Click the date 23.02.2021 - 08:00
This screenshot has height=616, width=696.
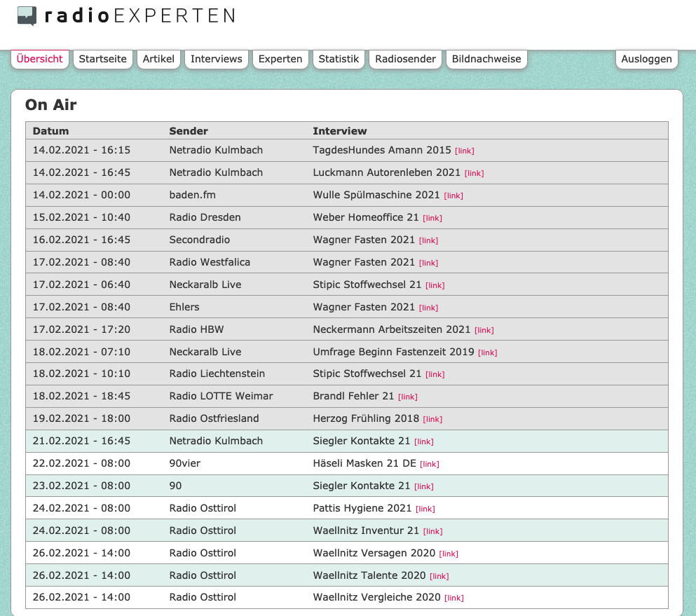[x=81, y=486]
